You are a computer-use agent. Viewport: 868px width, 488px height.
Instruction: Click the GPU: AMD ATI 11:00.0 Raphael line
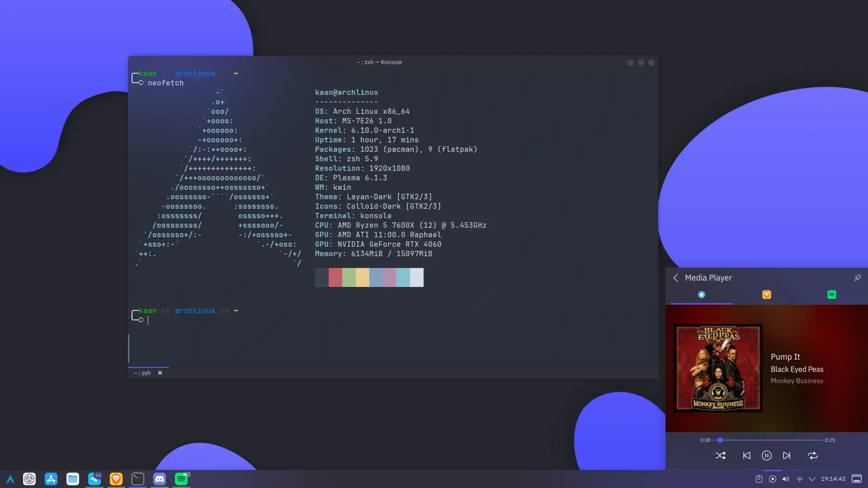[378, 235]
